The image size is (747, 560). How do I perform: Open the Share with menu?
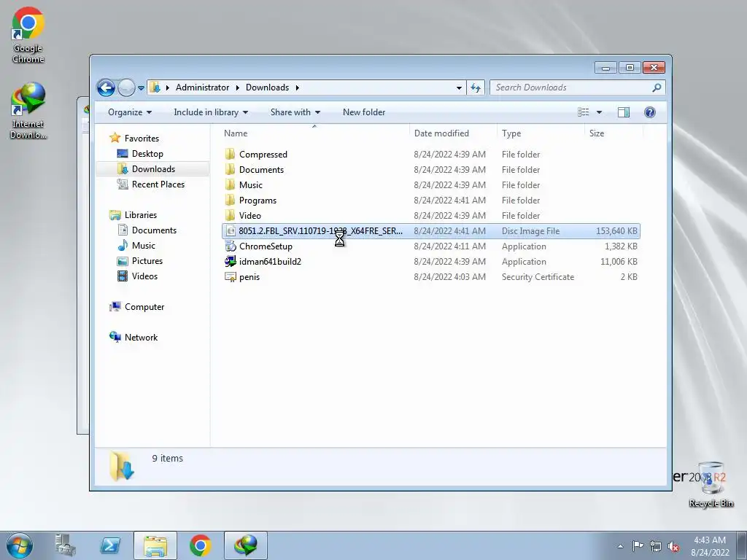295,112
